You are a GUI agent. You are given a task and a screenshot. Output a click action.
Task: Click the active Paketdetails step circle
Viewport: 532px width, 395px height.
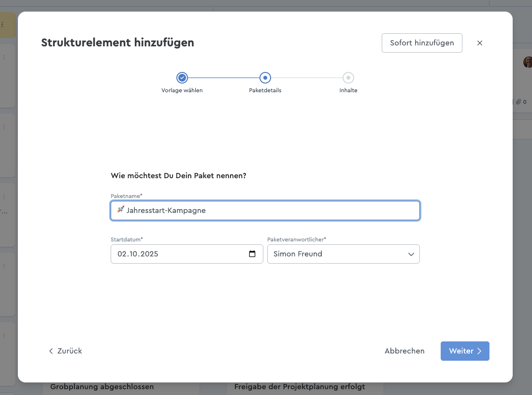point(265,78)
